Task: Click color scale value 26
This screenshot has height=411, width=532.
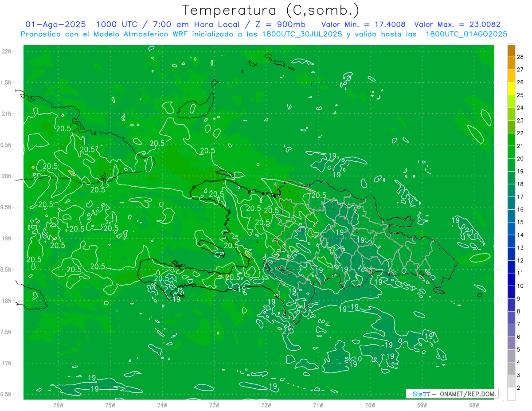Action: coord(520,82)
